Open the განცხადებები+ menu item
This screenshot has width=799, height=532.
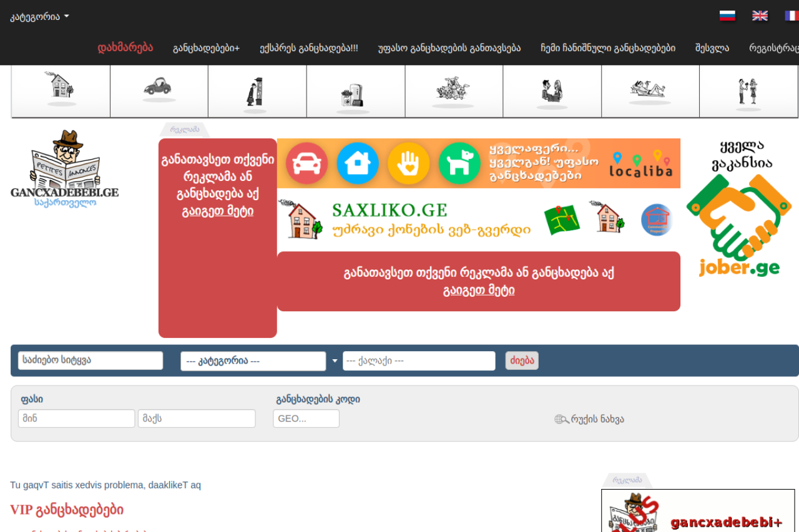[x=207, y=48]
